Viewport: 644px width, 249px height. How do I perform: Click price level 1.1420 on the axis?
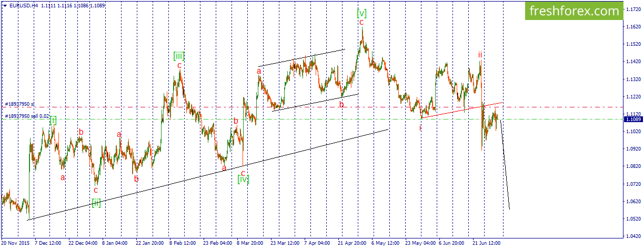(x=634, y=62)
